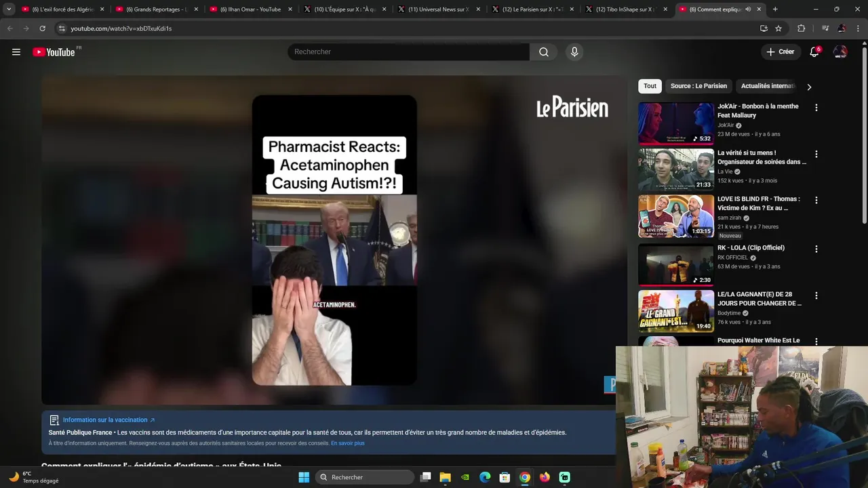The width and height of the screenshot is (868, 488).
Task: Open the Bodytime channel link
Action: tap(729, 313)
